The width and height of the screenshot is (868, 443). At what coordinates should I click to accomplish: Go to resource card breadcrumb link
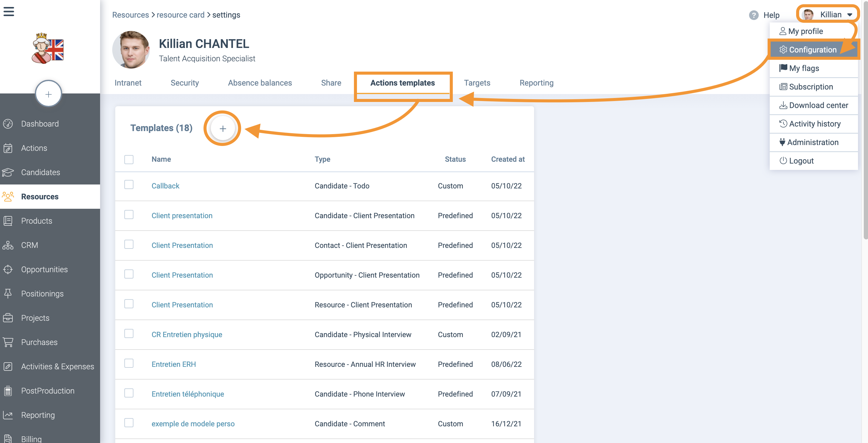click(x=180, y=15)
